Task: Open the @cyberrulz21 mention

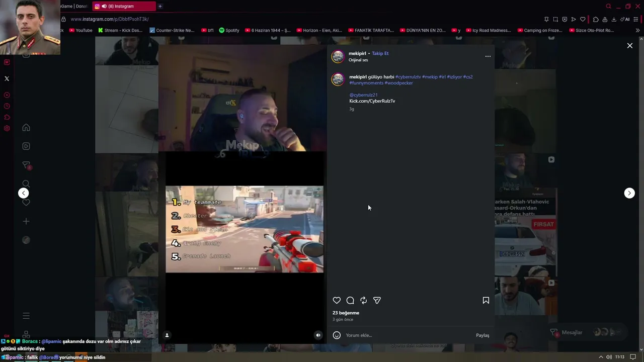Action: (363, 95)
